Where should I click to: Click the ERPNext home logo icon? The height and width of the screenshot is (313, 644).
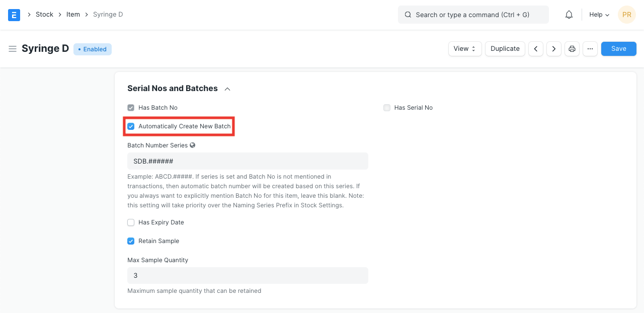tap(14, 15)
